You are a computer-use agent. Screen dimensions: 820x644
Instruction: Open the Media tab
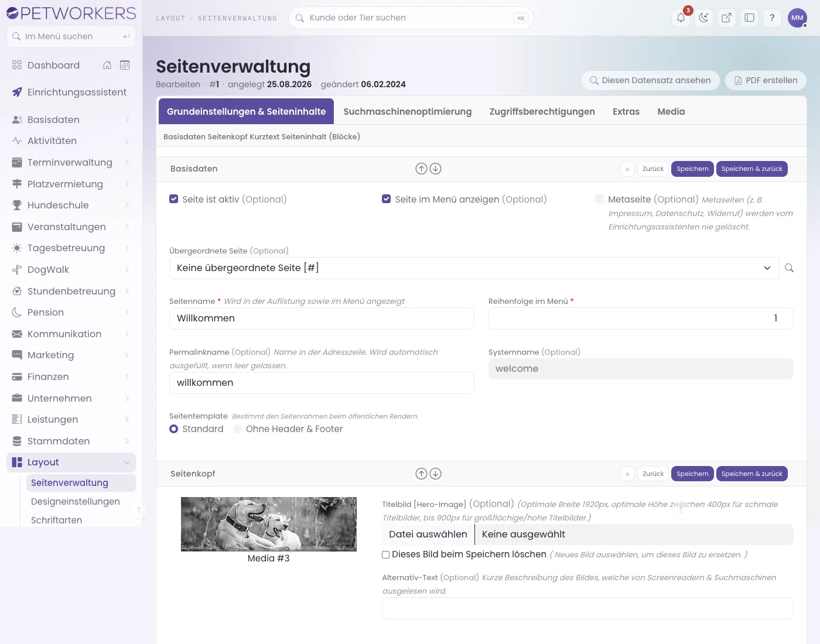click(671, 111)
